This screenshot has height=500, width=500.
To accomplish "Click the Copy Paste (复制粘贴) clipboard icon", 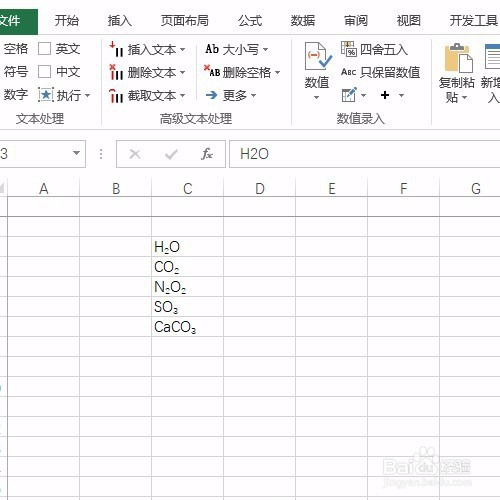I will tap(458, 58).
